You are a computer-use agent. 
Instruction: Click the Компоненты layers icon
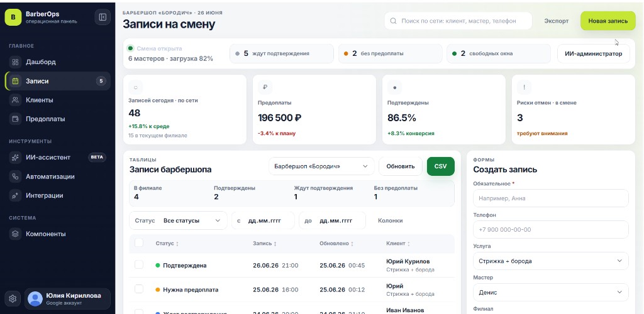pyautogui.click(x=15, y=234)
